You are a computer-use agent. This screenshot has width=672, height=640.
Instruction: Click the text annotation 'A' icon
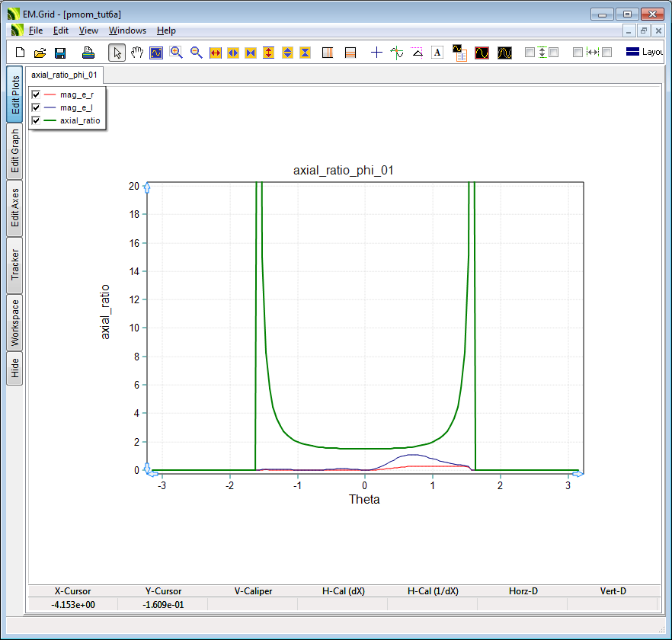[x=437, y=53]
